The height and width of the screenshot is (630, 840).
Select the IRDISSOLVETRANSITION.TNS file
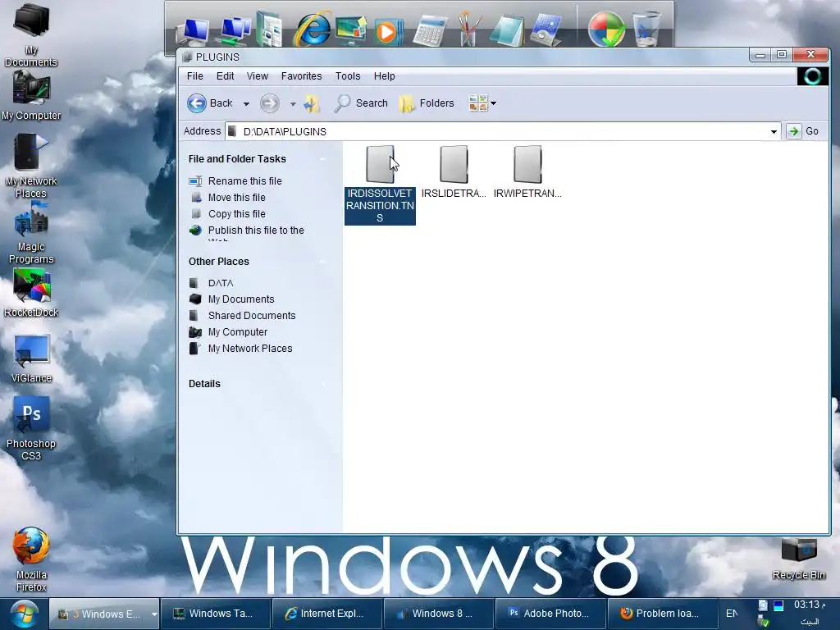point(380,185)
